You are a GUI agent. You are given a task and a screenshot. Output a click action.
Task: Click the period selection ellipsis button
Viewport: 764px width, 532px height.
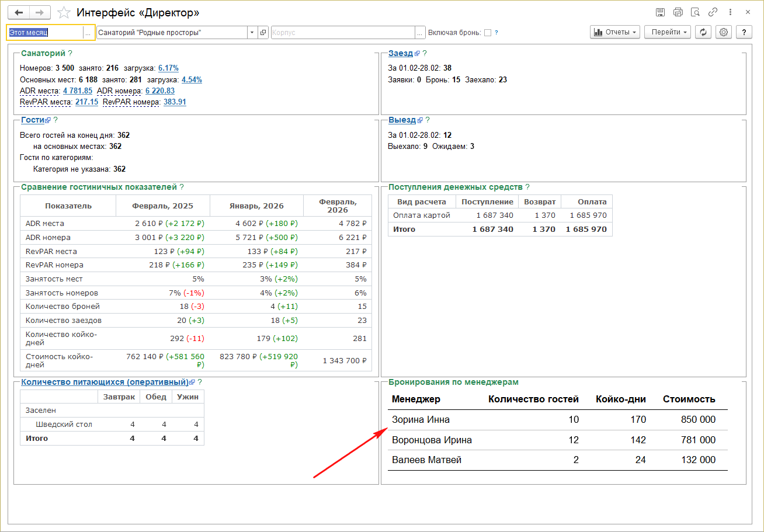point(88,33)
